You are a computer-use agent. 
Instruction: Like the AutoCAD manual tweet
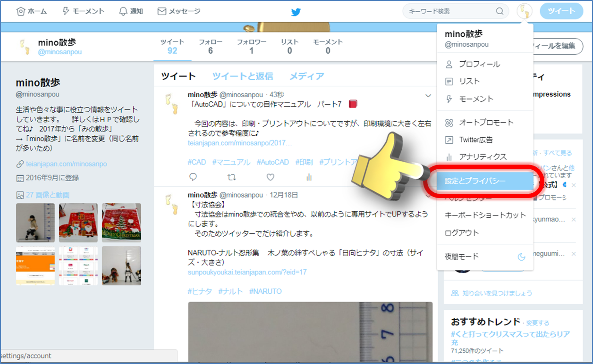pyautogui.click(x=270, y=177)
